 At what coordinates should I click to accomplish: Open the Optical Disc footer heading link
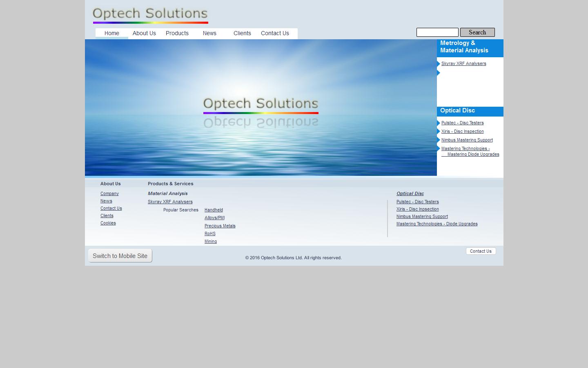410,194
